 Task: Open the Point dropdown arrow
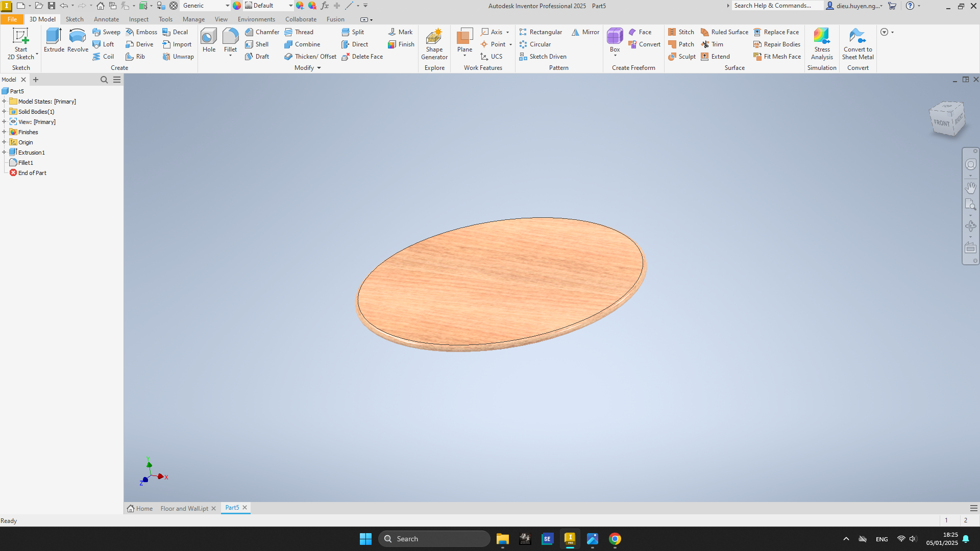[x=510, y=44]
